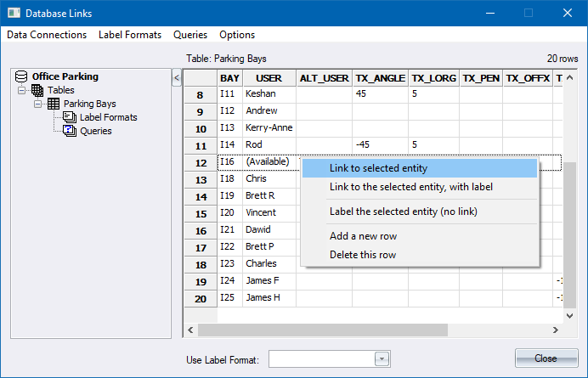Select row header 15 for Vincent
This screenshot has width=588, height=378.
coord(201,213)
